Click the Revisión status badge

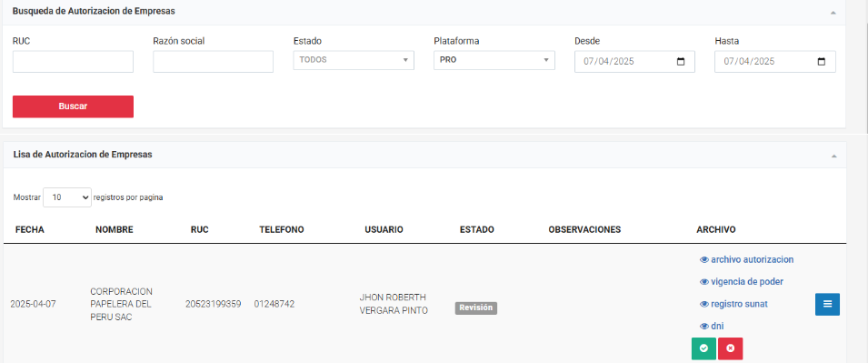(x=476, y=308)
